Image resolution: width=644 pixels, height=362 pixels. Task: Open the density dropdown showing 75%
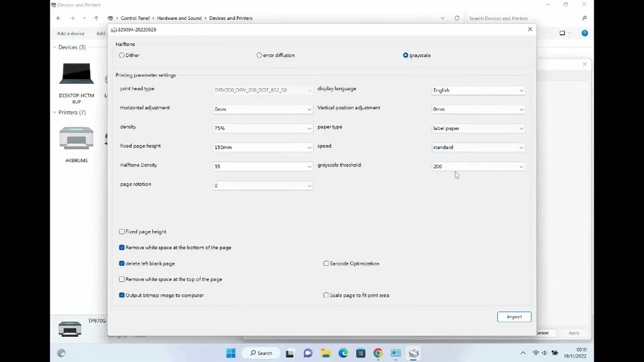point(263,128)
